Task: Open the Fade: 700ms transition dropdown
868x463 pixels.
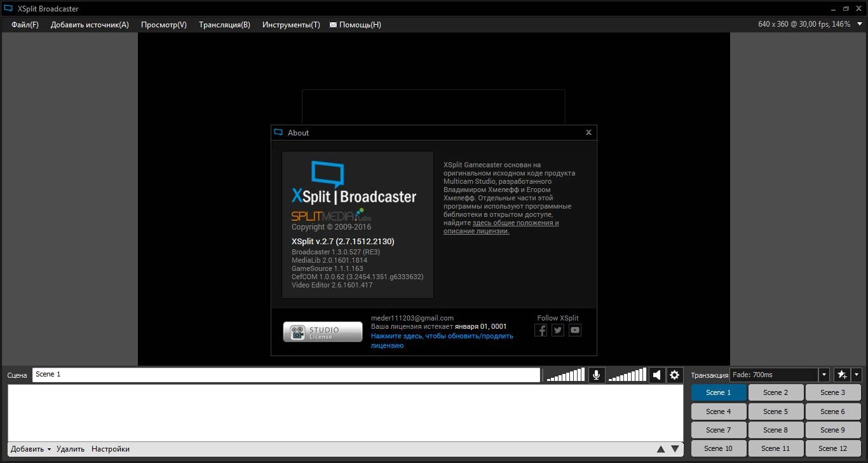Action: [x=824, y=375]
